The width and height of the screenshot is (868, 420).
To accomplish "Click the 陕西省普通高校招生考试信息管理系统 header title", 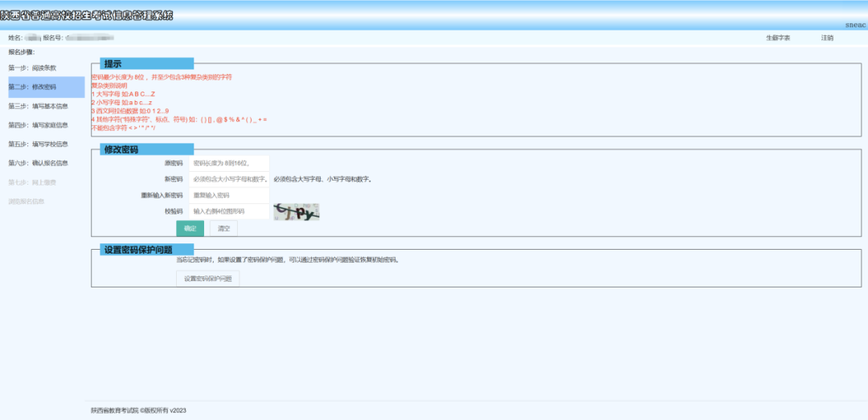I will [87, 14].
